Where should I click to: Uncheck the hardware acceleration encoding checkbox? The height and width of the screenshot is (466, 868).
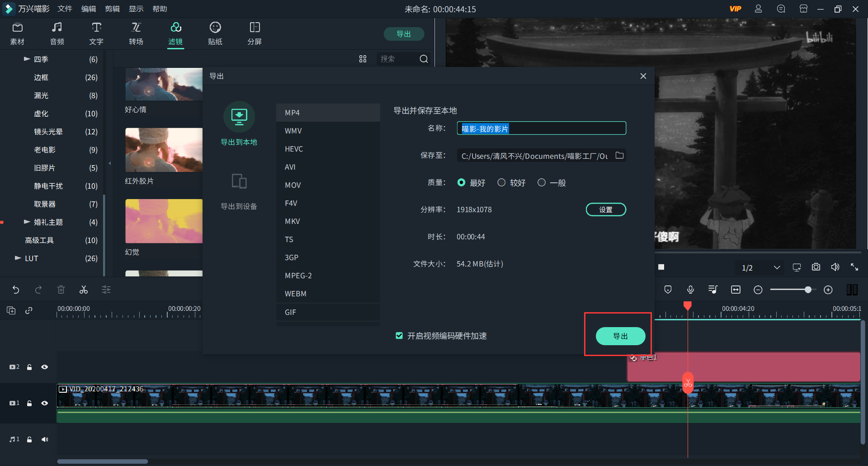point(399,336)
